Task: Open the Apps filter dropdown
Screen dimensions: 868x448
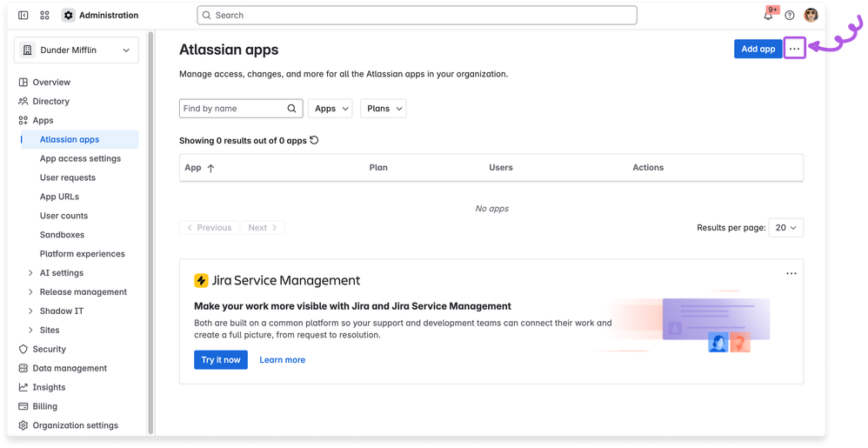Action: tap(331, 109)
